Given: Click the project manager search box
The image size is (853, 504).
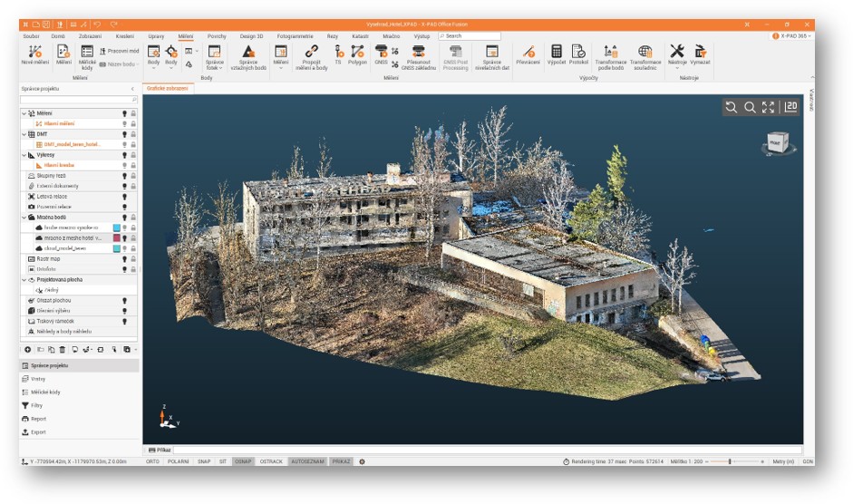Looking at the screenshot, I should tap(78, 100).
